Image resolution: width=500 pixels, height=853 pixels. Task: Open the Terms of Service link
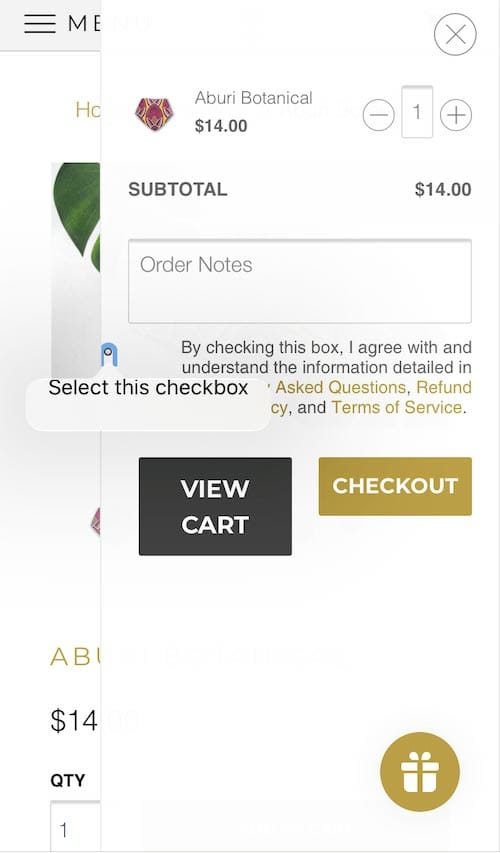(x=397, y=407)
